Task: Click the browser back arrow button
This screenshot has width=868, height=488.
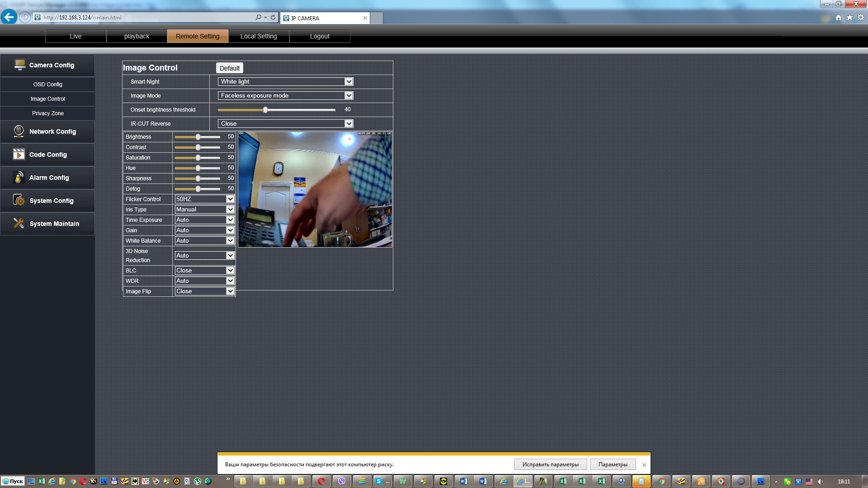Action: 9,17
